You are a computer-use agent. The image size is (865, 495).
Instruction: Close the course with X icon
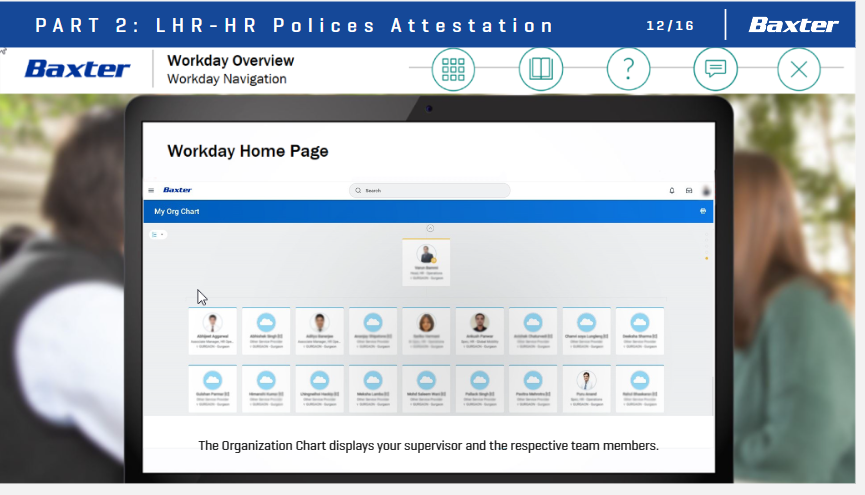click(799, 69)
